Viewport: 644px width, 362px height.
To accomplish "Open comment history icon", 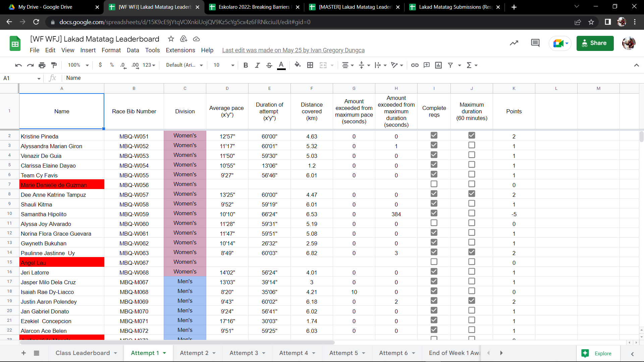I will [535, 43].
